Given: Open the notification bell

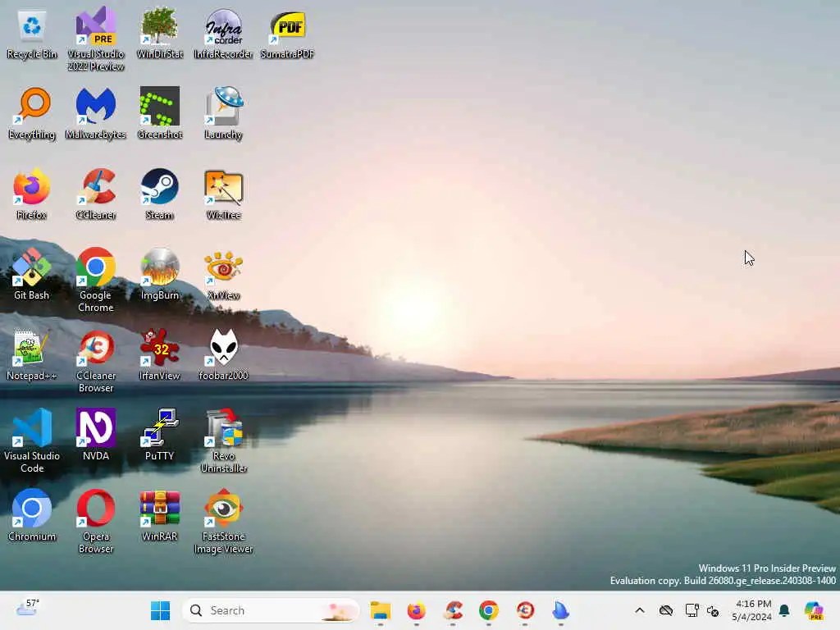Looking at the screenshot, I should pos(784,610).
